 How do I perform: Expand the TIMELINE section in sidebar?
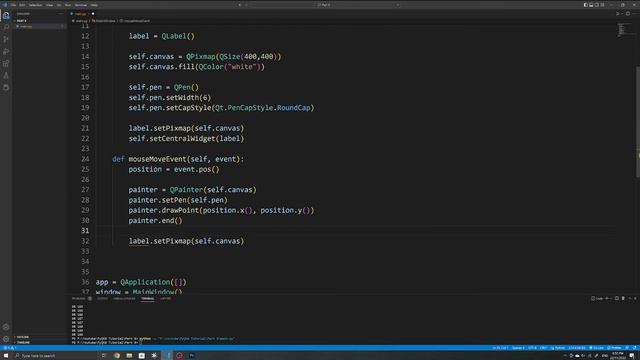pyautogui.click(x=23, y=342)
